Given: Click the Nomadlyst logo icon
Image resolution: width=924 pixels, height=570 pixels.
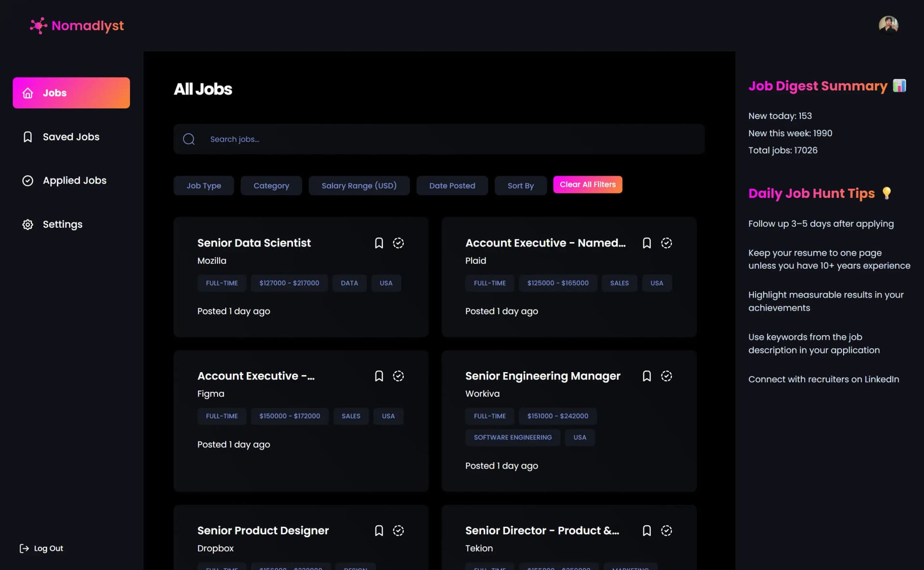Looking at the screenshot, I should [x=38, y=26].
